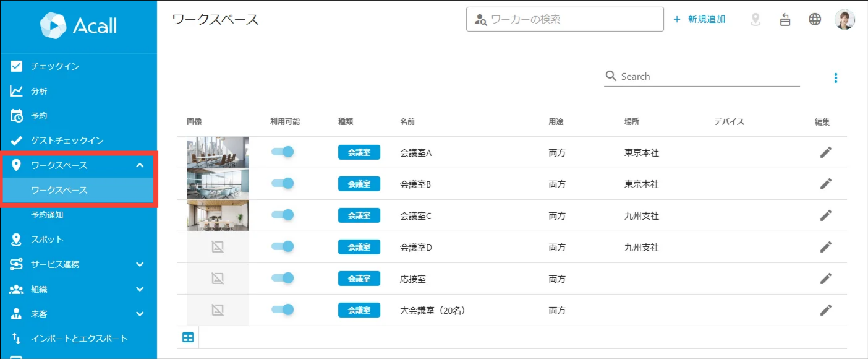Click the pencil edit icon for 会議室A
The image size is (868, 359).
pos(825,152)
